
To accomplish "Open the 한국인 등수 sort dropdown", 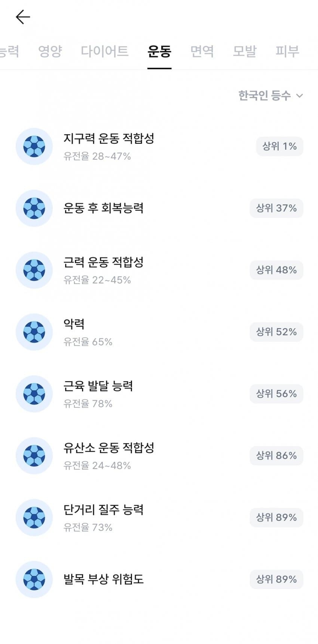I will [x=270, y=95].
